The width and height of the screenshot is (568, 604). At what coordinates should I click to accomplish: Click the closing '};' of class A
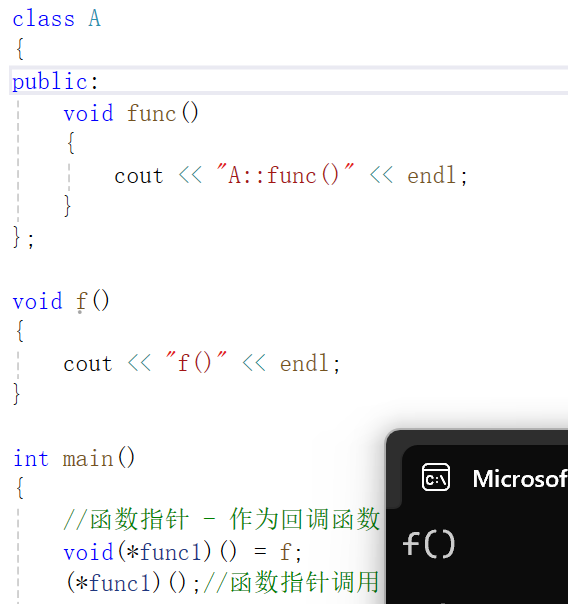[23, 237]
